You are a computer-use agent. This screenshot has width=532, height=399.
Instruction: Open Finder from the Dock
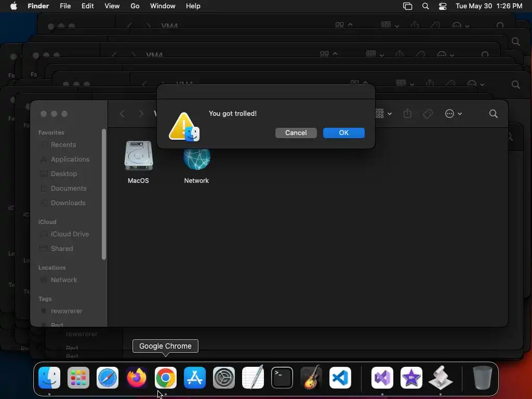(49, 378)
